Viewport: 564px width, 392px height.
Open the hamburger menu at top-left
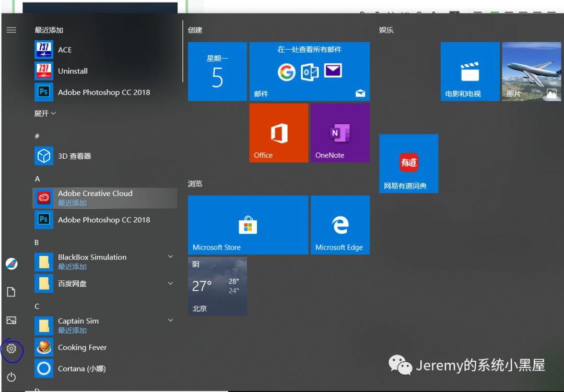(x=11, y=30)
